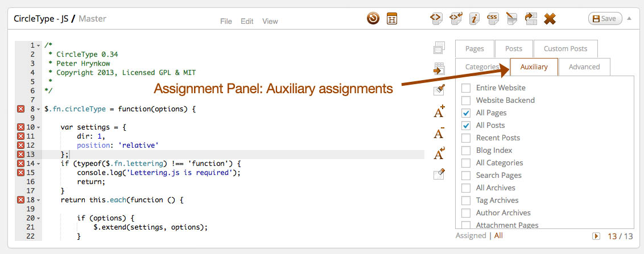
Task: Uncheck the All Pages checkbox
Action: [466, 113]
